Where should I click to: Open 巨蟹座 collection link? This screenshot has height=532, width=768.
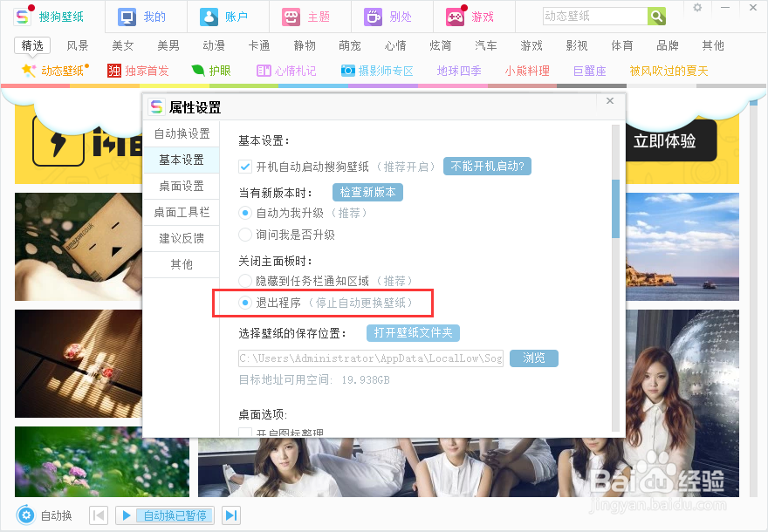[x=590, y=71]
